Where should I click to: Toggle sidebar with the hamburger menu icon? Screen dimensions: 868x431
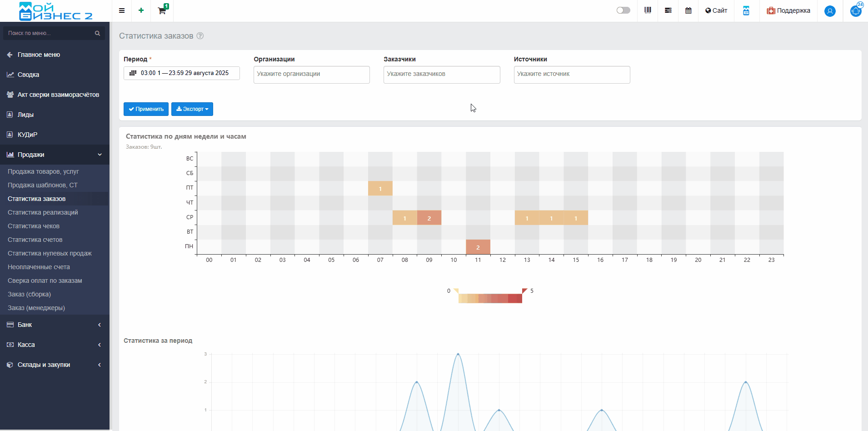tap(122, 10)
